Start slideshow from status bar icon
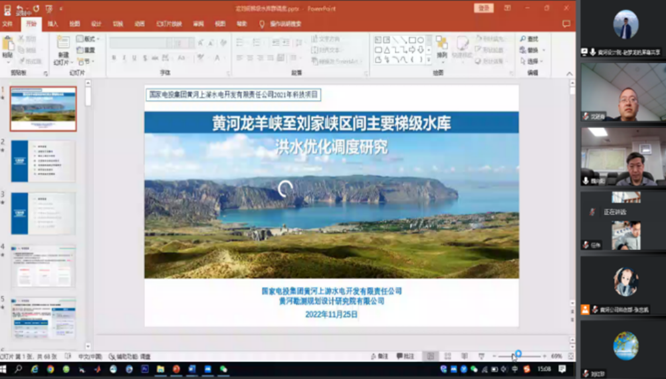The width and height of the screenshot is (666, 379). (481, 356)
